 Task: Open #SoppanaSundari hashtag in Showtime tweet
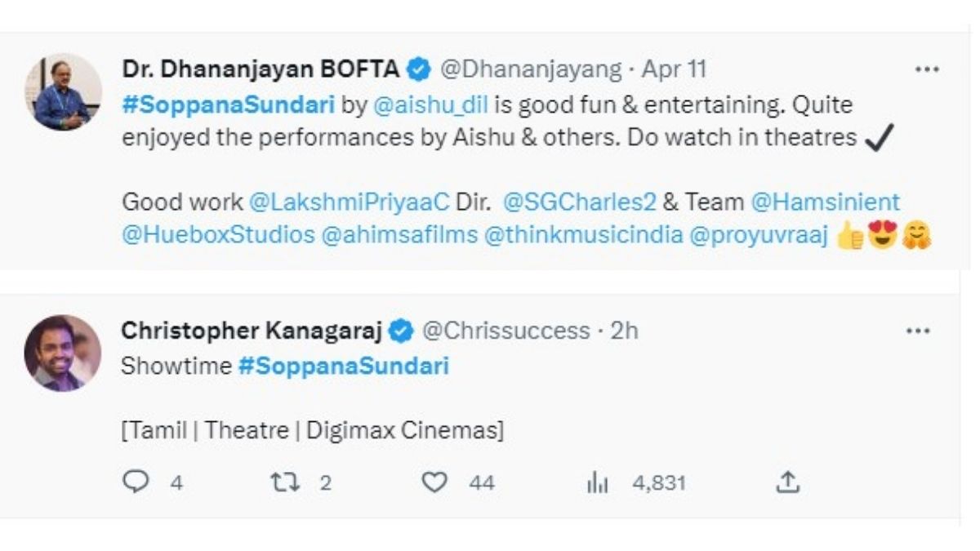[343, 366]
